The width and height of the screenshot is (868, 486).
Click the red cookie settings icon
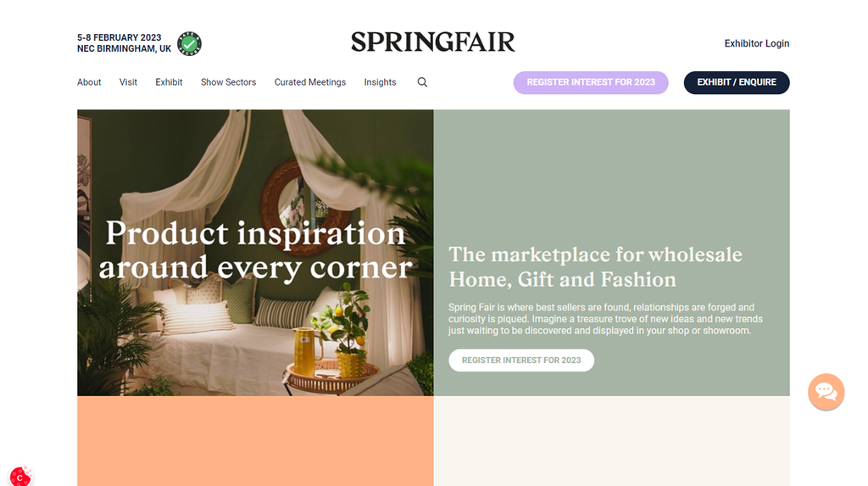coord(20,477)
